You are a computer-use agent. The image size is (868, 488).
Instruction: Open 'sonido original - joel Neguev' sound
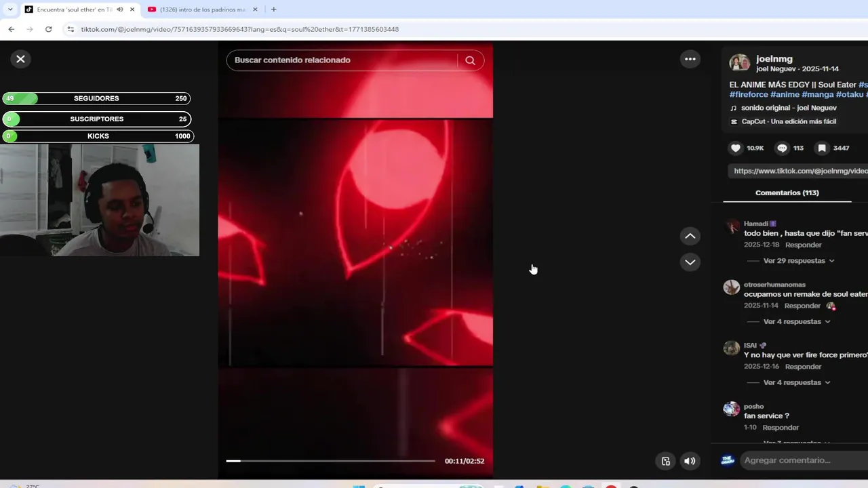tap(789, 108)
